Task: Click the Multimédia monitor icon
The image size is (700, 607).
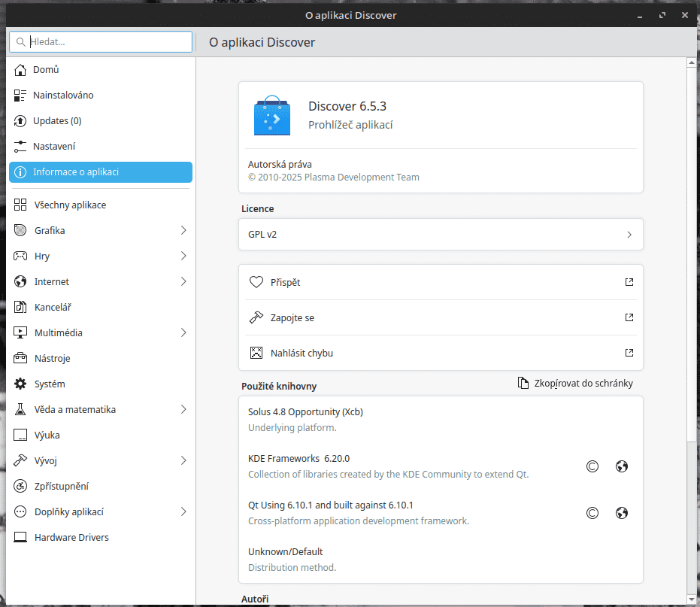Action: coord(20,332)
